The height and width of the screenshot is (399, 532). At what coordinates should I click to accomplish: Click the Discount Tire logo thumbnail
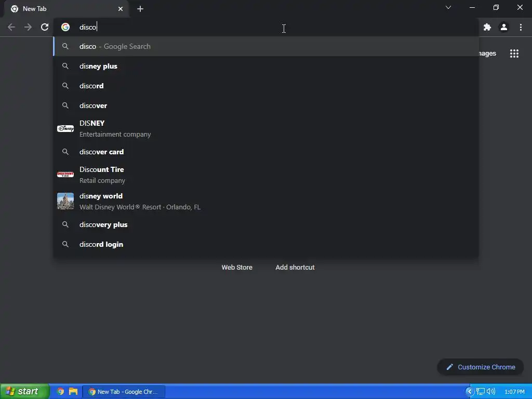[x=65, y=175]
